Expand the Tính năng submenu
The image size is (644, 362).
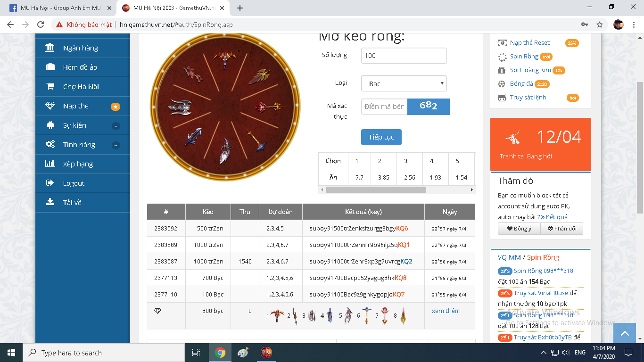tap(116, 145)
